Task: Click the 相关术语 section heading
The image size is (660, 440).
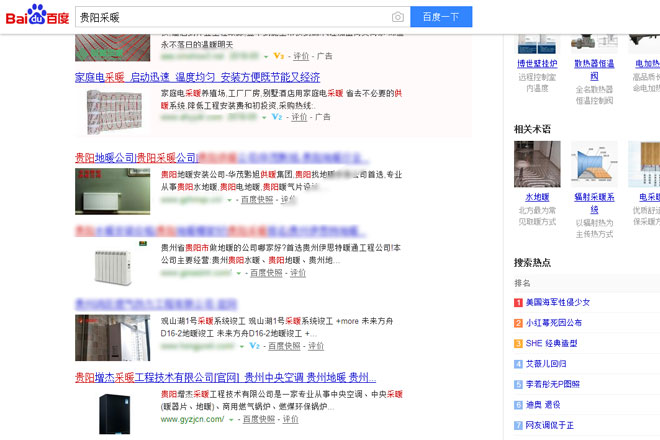Action: [532, 129]
